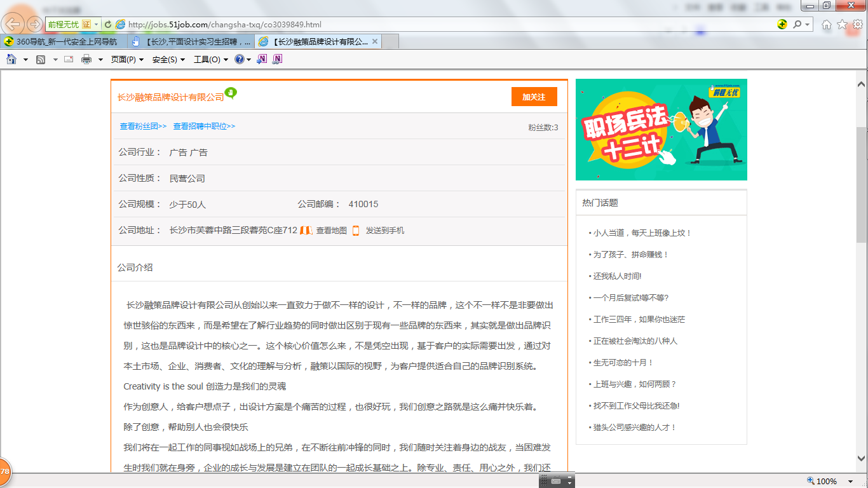Viewport: 868px width, 488px height.
Task: Click the vertical scrollbar down arrow
Action: point(862,458)
